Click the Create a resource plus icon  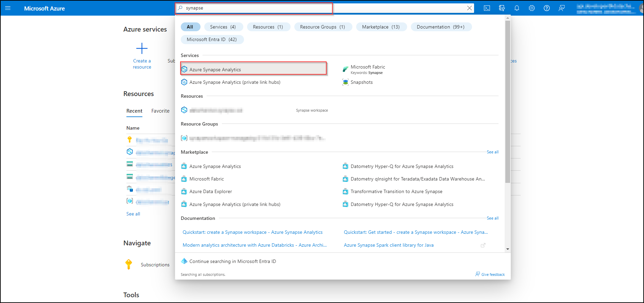click(142, 49)
